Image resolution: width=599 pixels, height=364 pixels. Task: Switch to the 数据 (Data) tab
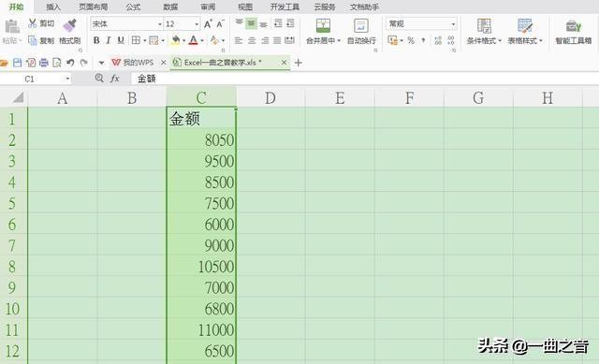tap(170, 7)
